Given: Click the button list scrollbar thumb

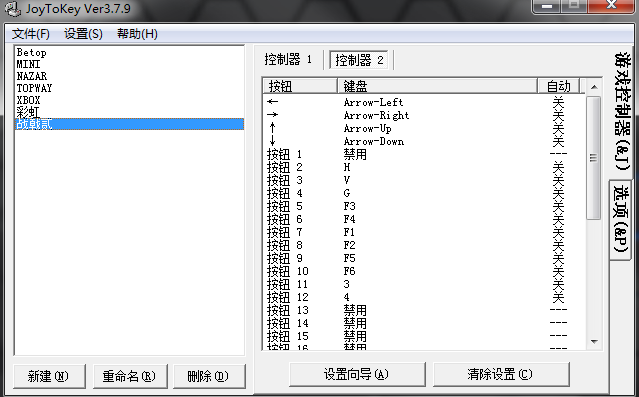Looking at the screenshot, I should coord(593,158).
